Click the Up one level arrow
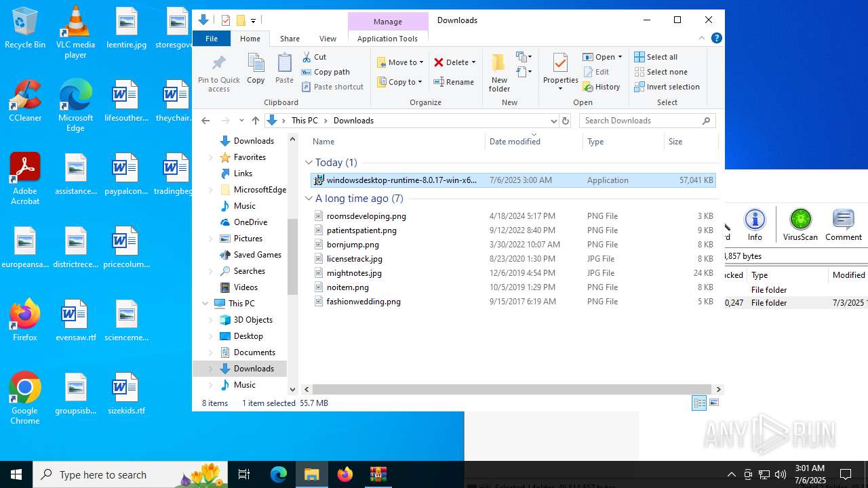Screen dimensions: 868x488 click(x=256, y=121)
